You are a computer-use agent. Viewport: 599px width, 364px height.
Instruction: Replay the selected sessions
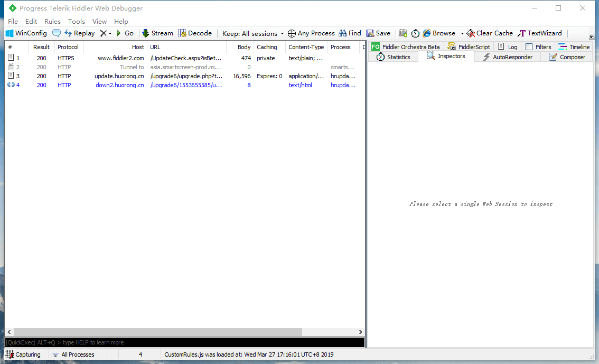[x=79, y=33]
